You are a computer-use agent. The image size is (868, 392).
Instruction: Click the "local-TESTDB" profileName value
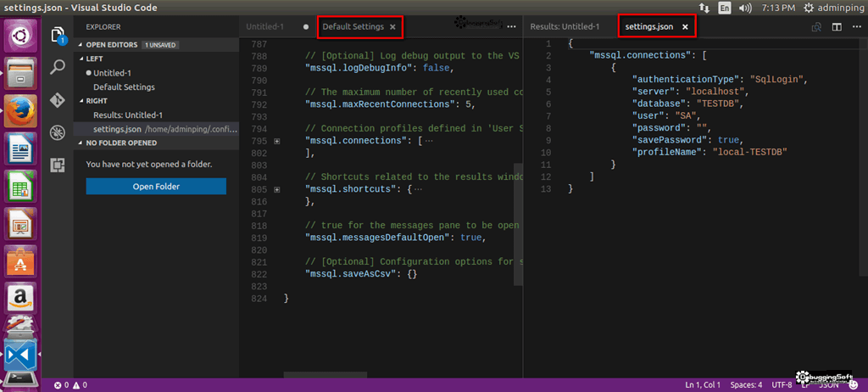click(x=749, y=152)
